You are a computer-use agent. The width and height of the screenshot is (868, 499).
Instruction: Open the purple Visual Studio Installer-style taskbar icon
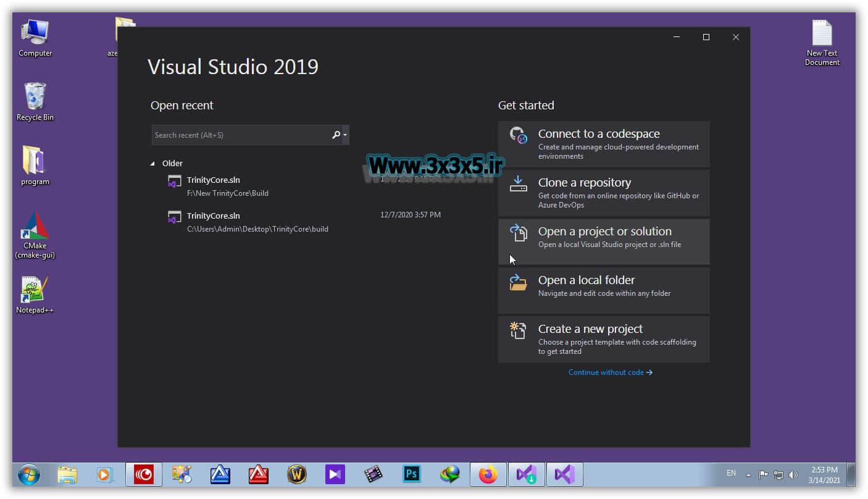point(335,474)
